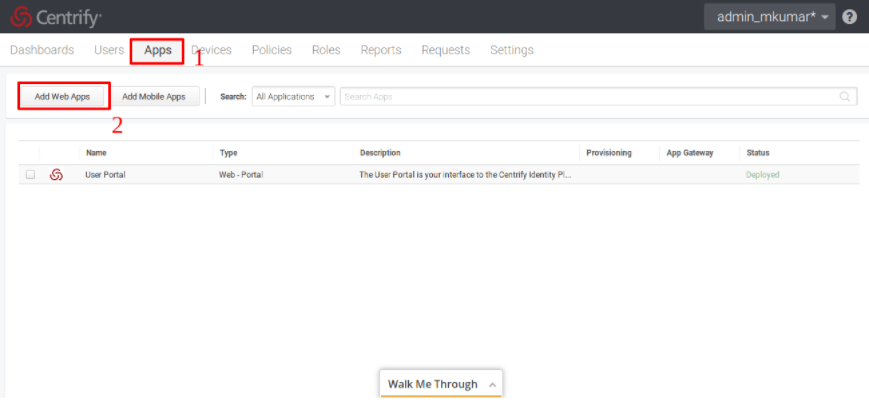Click the App Gateway column header
The width and height of the screenshot is (869, 405).
coord(690,153)
